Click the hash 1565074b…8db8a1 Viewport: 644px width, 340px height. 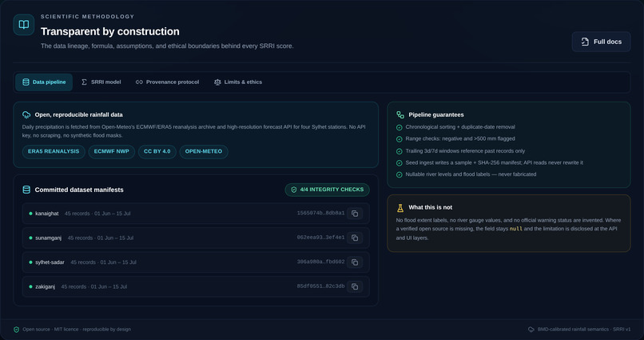click(x=320, y=214)
